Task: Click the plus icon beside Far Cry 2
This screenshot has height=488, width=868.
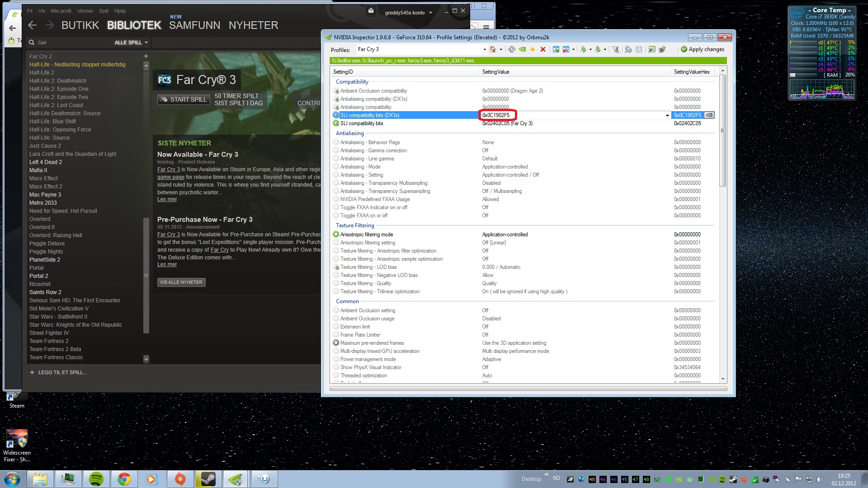Action: (x=146, y=56)
